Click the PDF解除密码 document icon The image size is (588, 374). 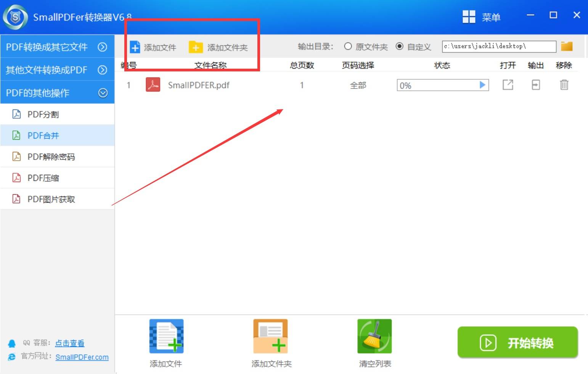pos(16,156)
